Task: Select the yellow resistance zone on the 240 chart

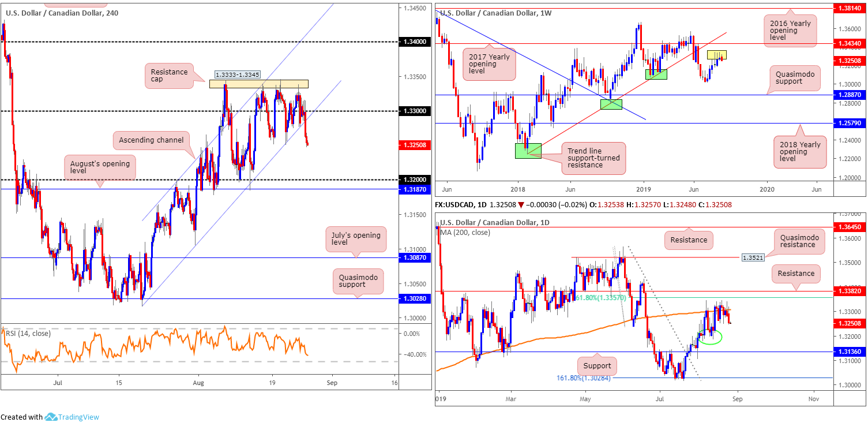Action: point(259,84)
